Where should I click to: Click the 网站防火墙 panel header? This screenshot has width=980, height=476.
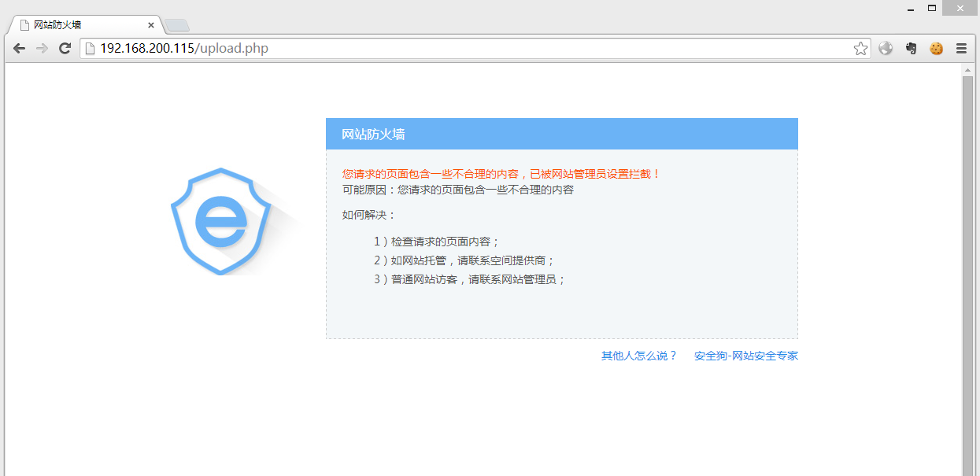[x=562, y=134]
